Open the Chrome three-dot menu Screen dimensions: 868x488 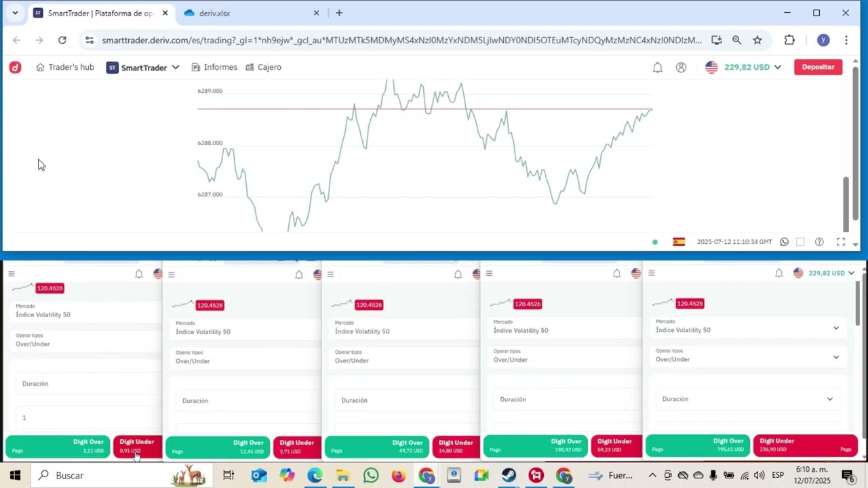(x=846, y=40)
